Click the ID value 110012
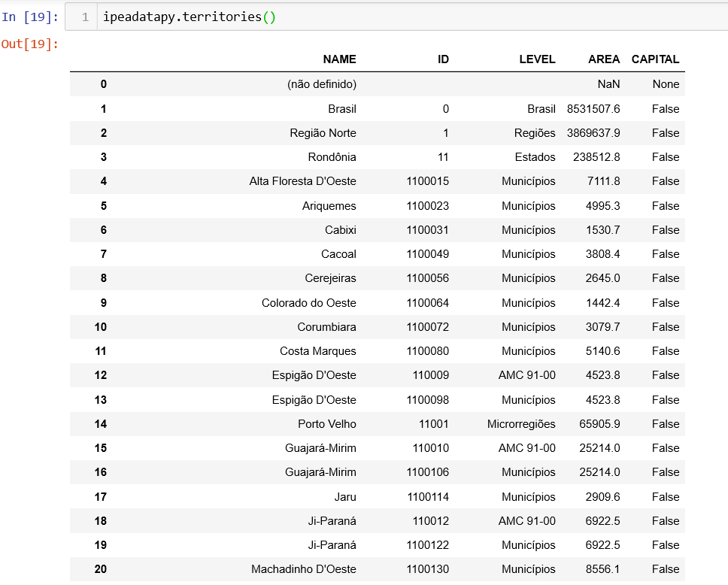Viewport: 728px width, 585px height. tap(431, 521)
